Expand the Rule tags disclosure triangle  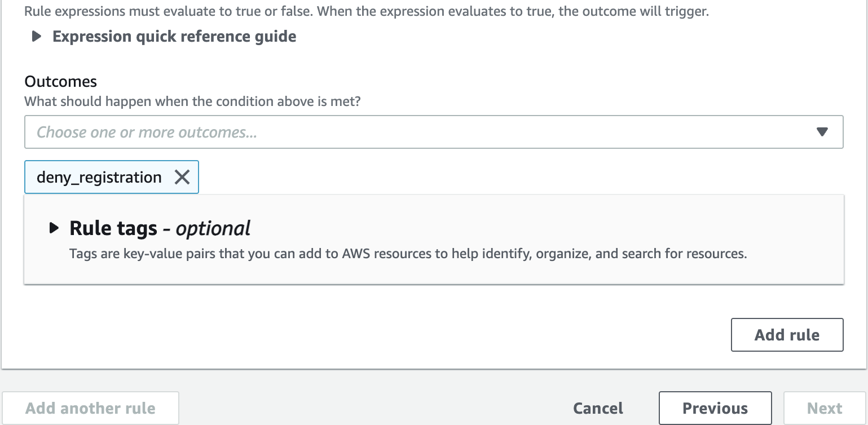[x=54, y=228]
